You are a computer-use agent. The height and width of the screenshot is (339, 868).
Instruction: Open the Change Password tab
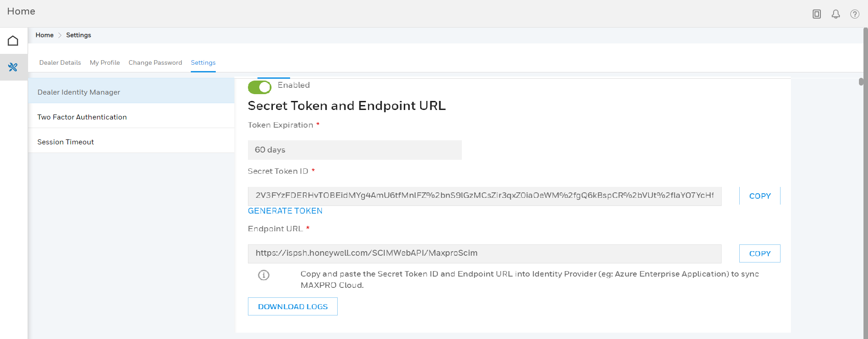tap(155, 62)
